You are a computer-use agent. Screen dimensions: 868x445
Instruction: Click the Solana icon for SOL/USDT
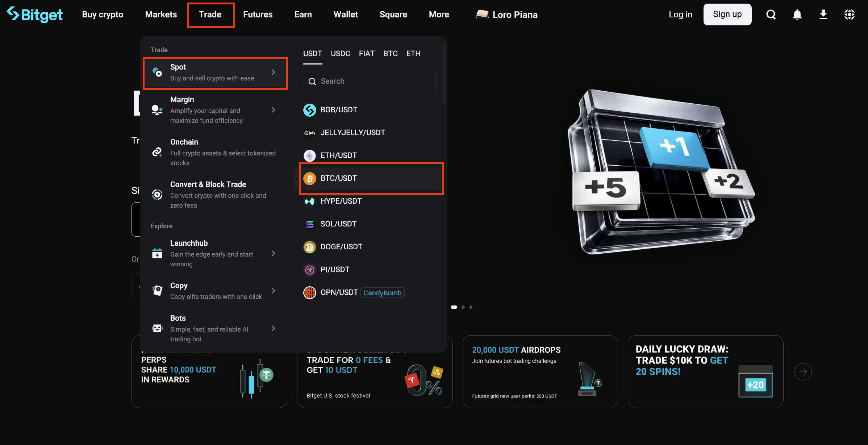(309, 224)
